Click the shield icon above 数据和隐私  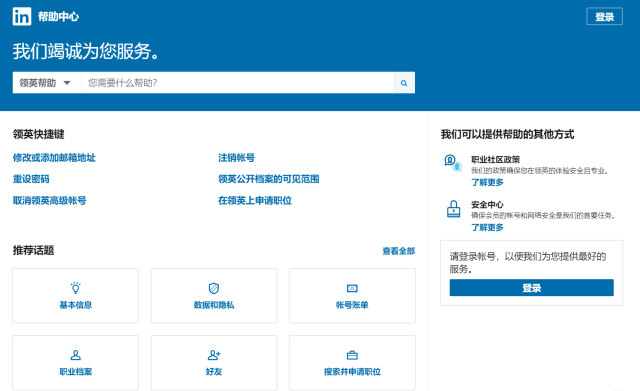(214, 288)
